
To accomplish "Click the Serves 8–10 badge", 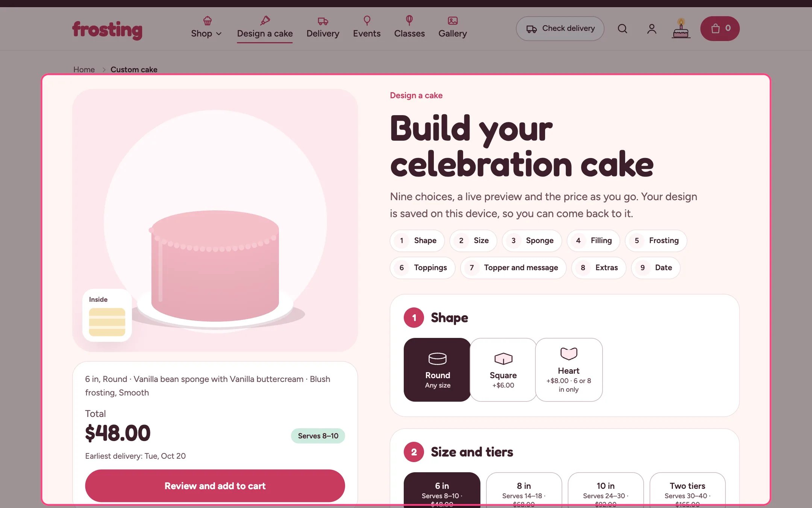I will coord(318,436).
